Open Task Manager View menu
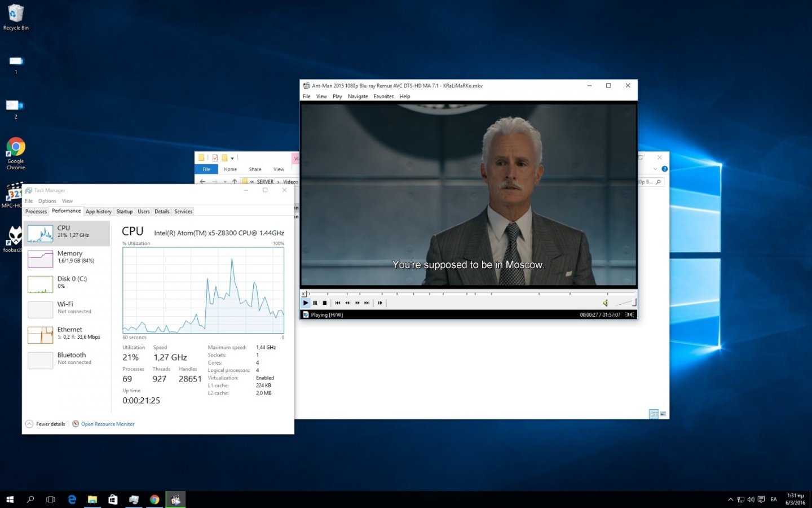Screen dimensions: 812x508 [67, 201]
